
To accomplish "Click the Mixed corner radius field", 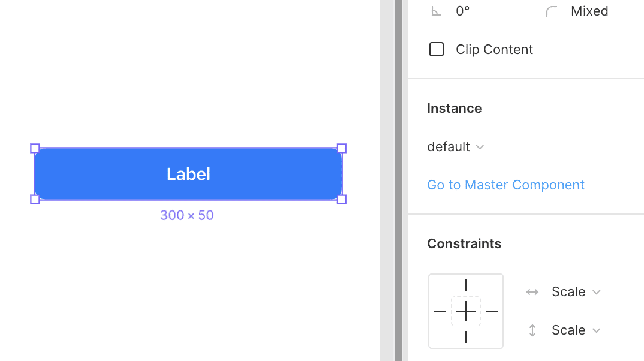I will point(589,11).
